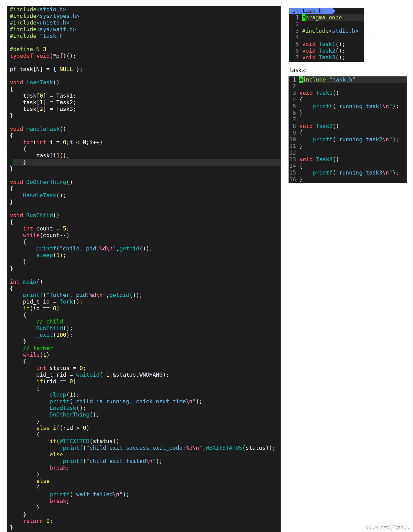Click the 'void LoadTask()' function header
This screenshot has width=413, height=532.
click(x=35, y=83)
